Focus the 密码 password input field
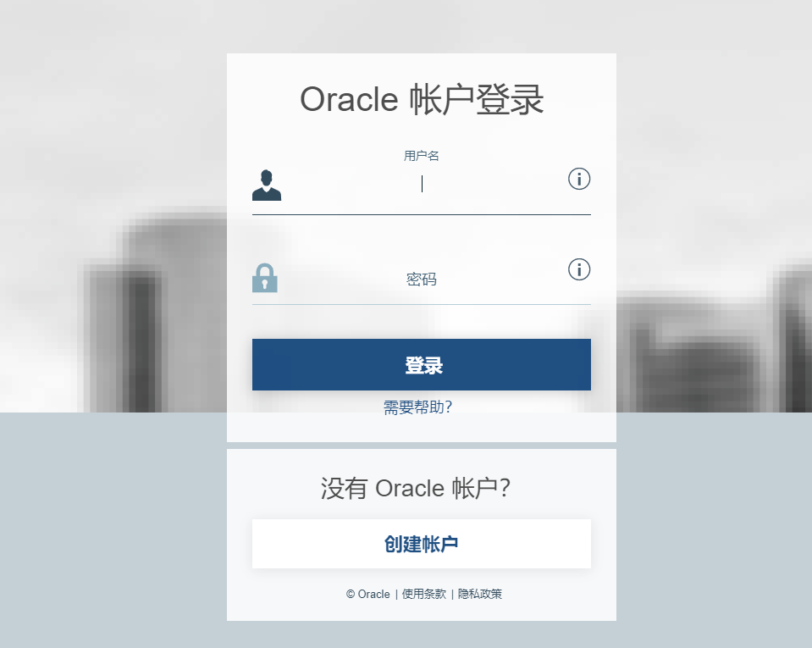This screenshot has height=648, width=812. click(422, 280)
